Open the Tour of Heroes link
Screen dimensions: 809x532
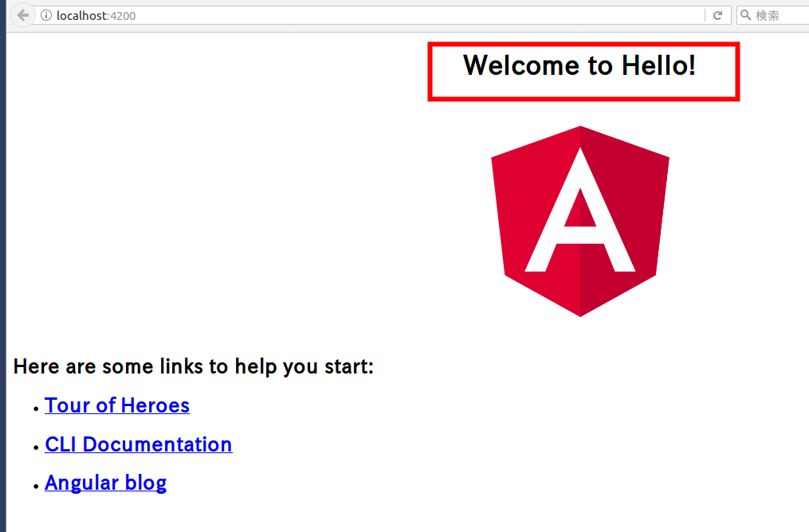click(117, 405)
